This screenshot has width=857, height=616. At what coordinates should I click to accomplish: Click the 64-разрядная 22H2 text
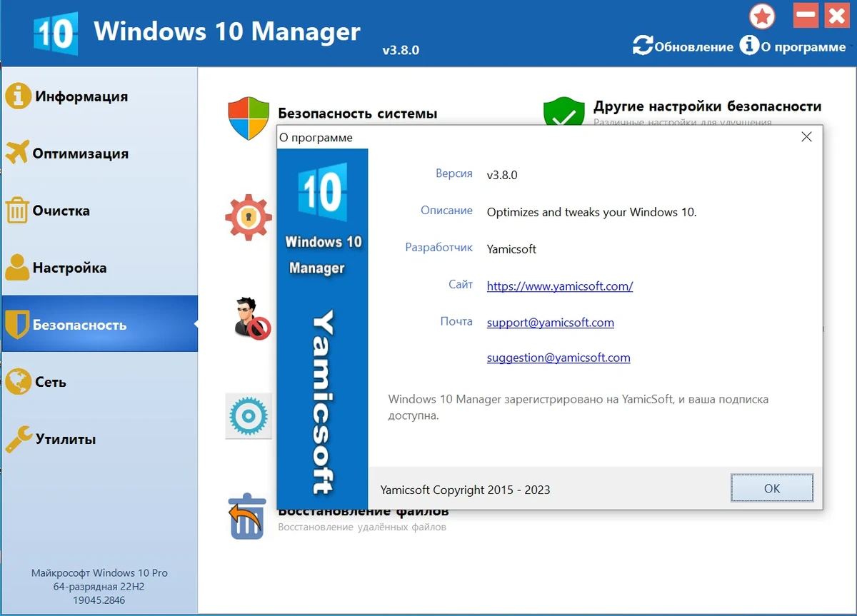click(x=99, y=587)
